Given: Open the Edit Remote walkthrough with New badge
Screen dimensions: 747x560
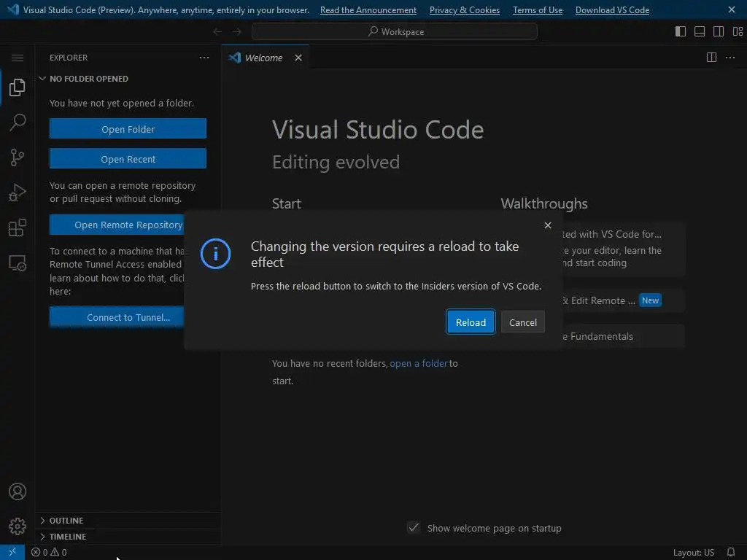Looking at the screenshot, I should [623, 300].
